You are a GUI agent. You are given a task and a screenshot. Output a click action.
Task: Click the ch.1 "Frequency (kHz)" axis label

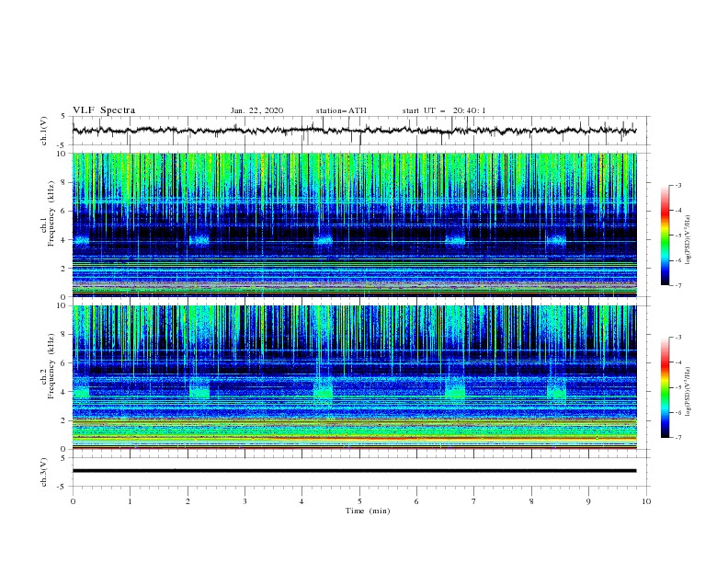pos(51,214)
